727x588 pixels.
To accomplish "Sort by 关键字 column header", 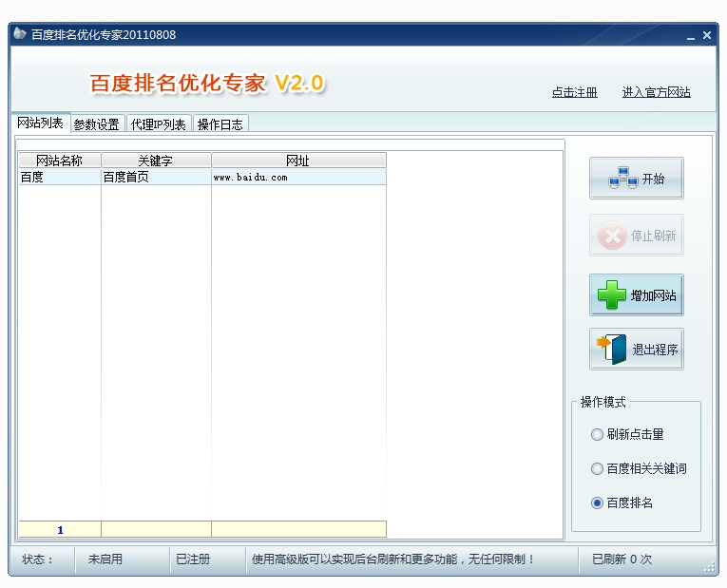I will [x=156, y=161].
